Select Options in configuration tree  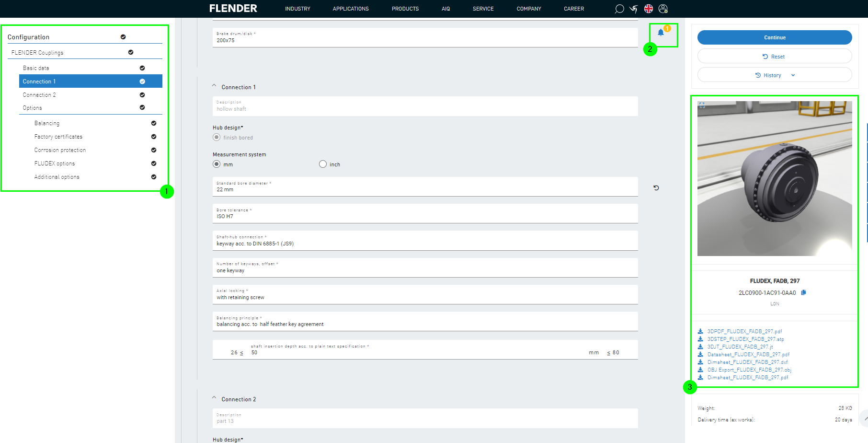33,108
